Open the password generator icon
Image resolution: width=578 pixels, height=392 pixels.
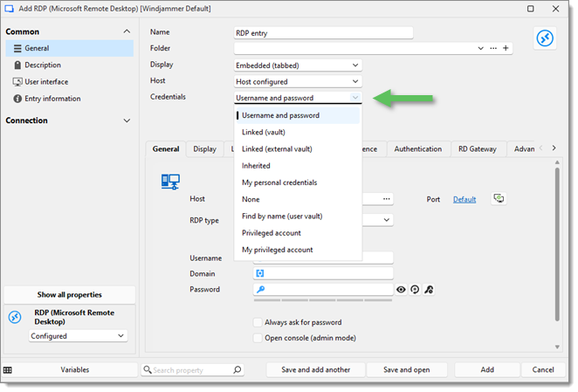429,290
